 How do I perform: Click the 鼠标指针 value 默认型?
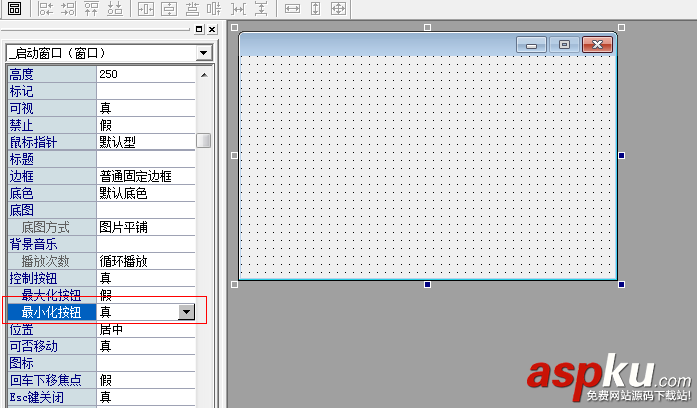point(146,142)
